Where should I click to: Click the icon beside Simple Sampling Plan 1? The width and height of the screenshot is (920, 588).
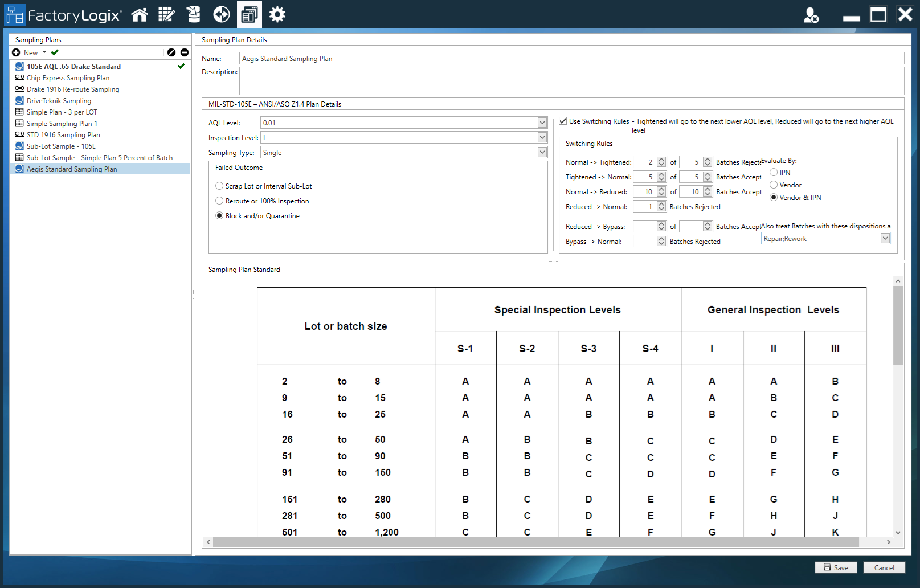19,123
